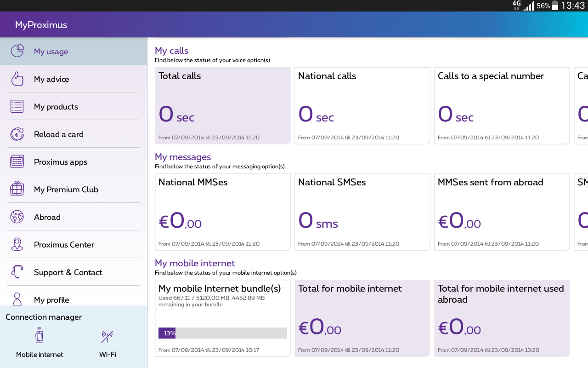Select the My Premium Club gift icon

[17, 189]
